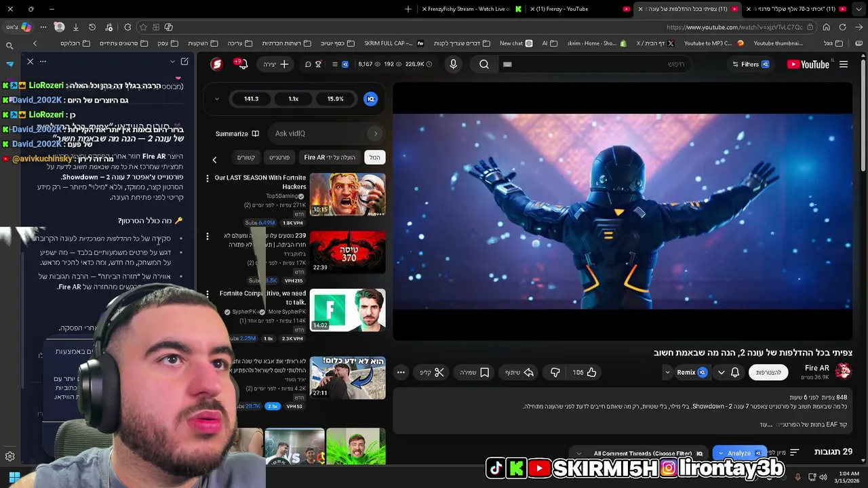This screenshot has height=488, width=868.
Task: Open YouTube notifications bell with +9 badge
Action: point(241,64)
